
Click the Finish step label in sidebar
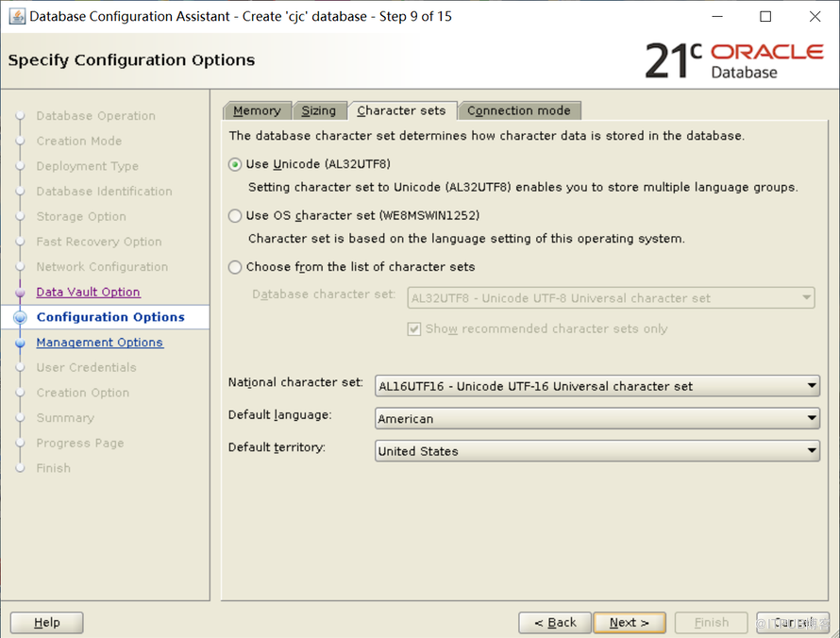54,468
